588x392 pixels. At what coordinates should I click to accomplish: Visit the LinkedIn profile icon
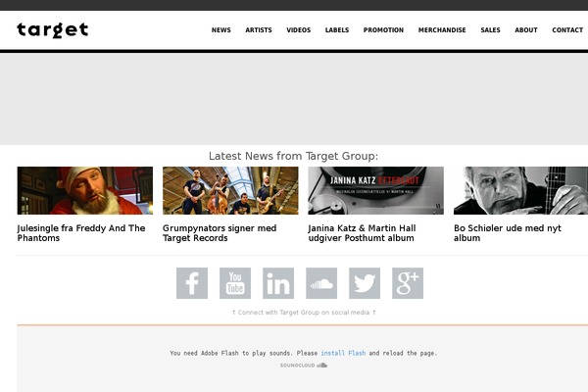click(278, 283)
